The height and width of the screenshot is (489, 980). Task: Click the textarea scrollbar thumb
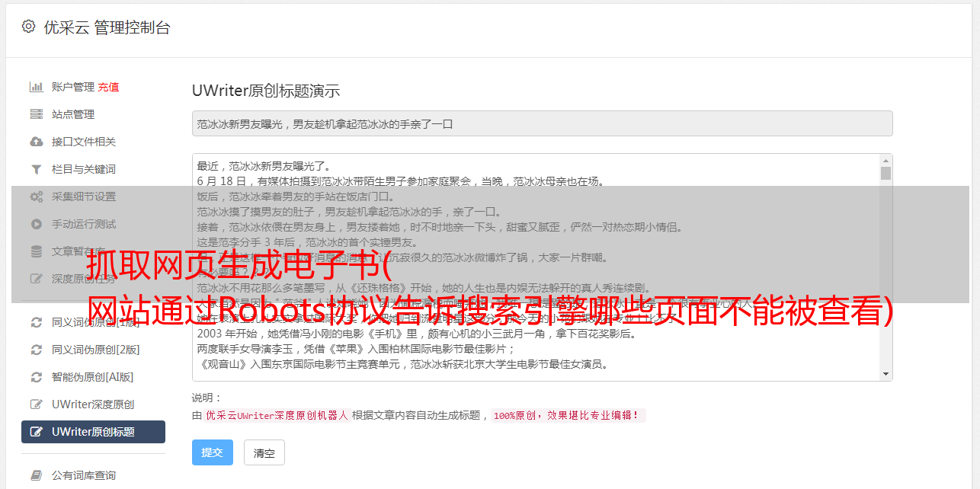click(886, 174)
